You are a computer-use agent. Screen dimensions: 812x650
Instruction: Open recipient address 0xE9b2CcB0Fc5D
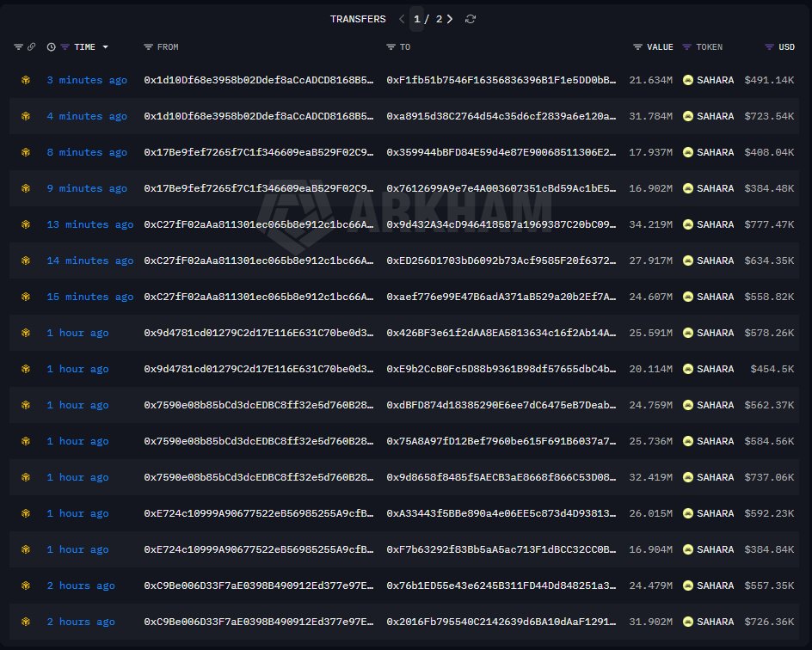tap(501, 369)
